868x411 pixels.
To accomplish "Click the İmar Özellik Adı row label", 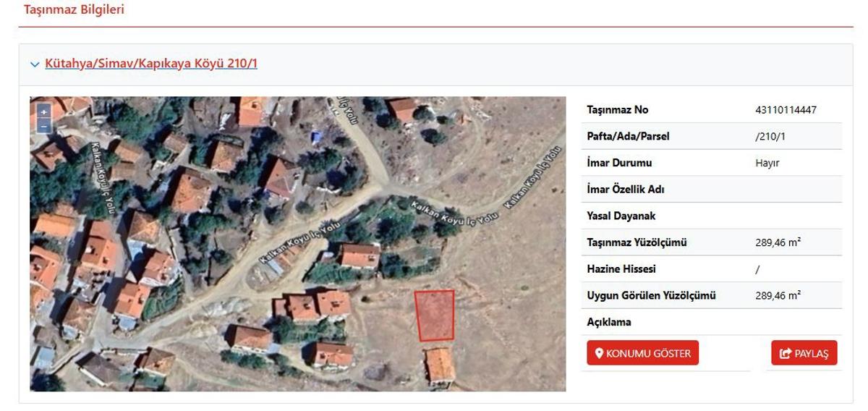I will click(x=625, y=190).
